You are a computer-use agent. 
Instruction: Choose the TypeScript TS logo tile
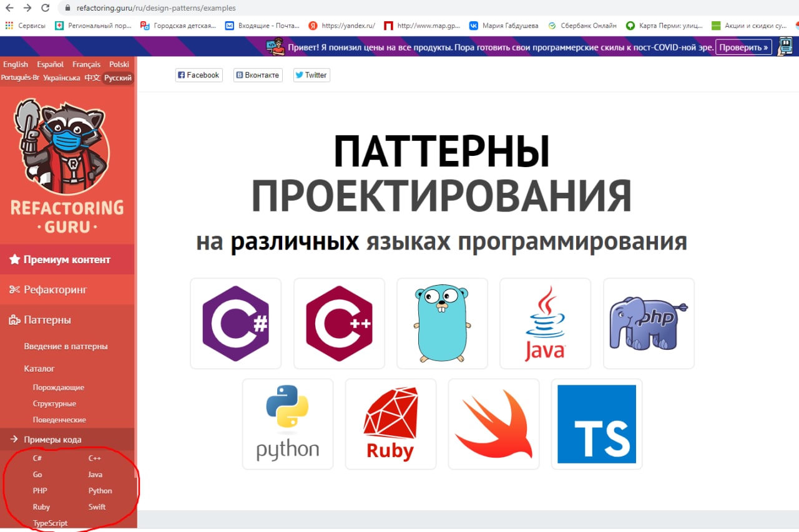[597, 424]
